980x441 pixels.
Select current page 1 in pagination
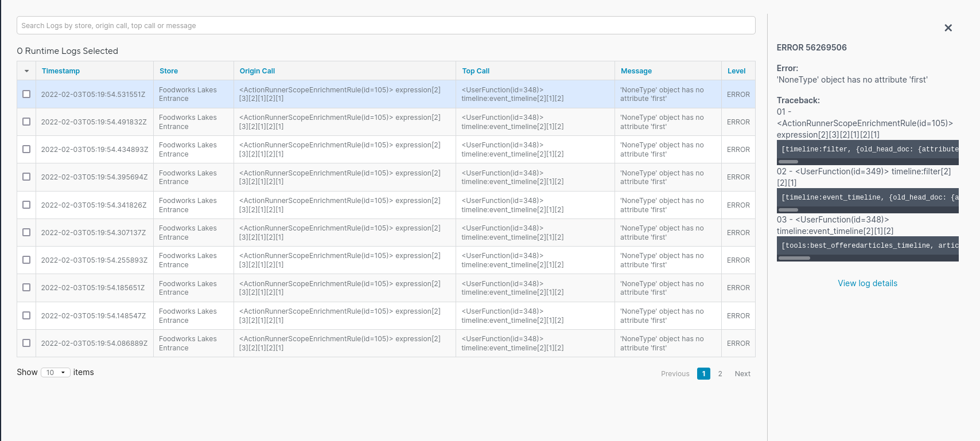pyautogui.click(x=703, y=374)
